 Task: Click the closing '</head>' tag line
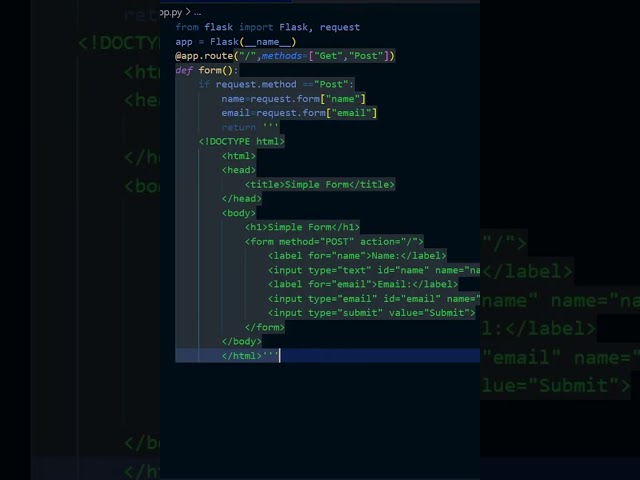pyautogui.click(x=242, y=199)
